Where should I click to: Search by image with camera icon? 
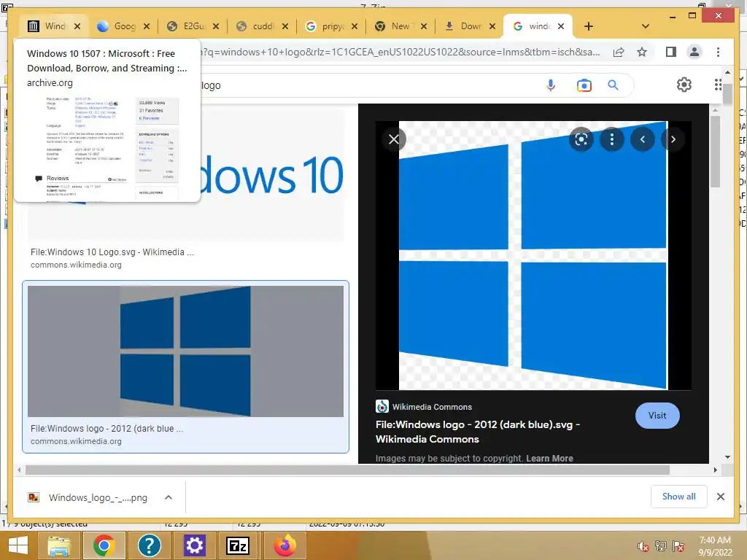(x=584, y=85)
